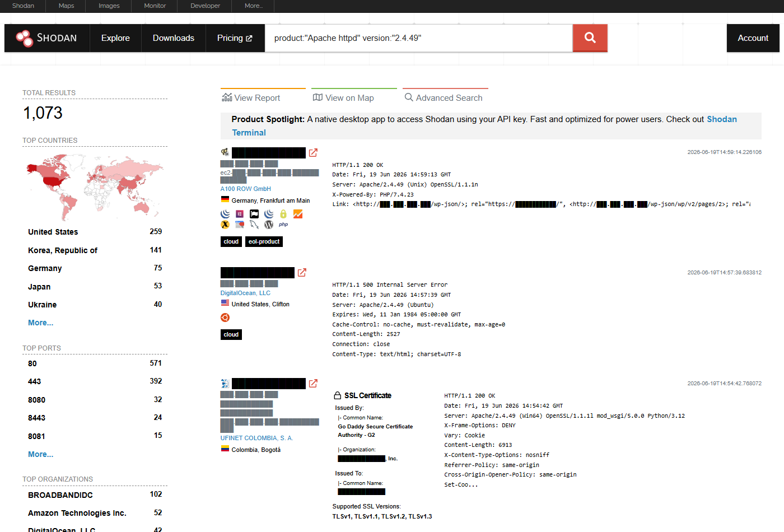This screenshot has width=784, height=532.
Task: Click cloud tag on the first result
Action: coord(231,242)
